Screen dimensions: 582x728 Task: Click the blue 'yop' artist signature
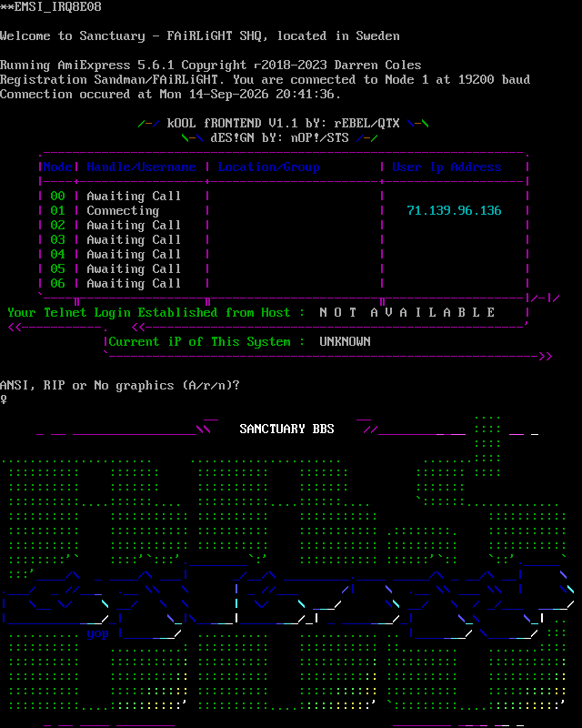point(98,633)
